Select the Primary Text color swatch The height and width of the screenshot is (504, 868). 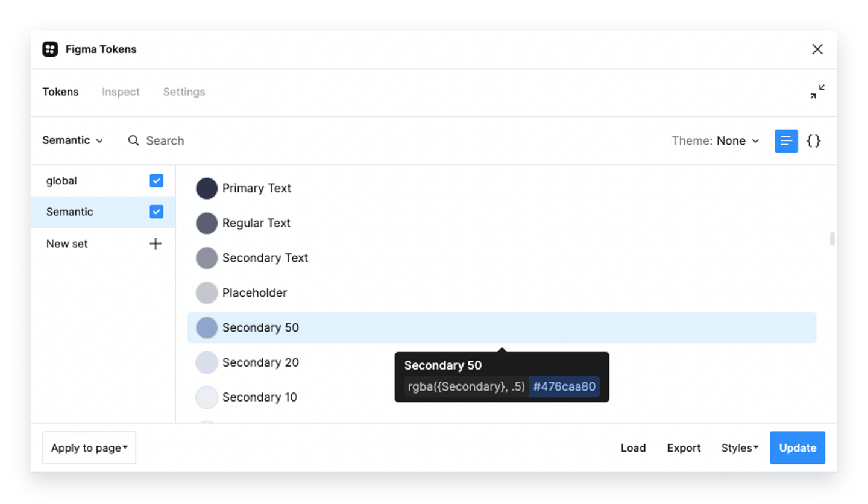[207, 189]
